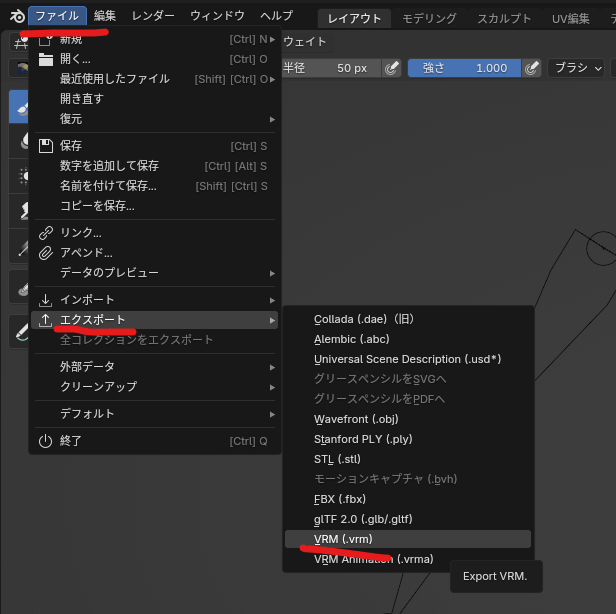This screenshot has height=614, width=616.
Task: Choose コピーを保存...
Action: (154, 206)
